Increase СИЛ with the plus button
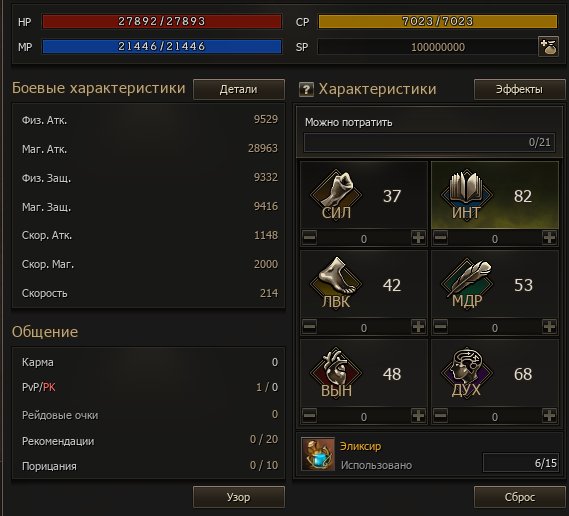The image size is (569, 516). (418, 238)
